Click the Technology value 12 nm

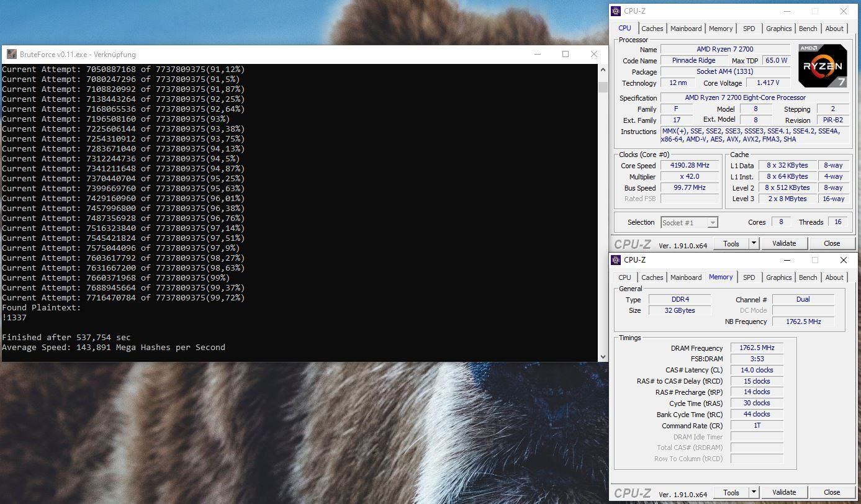678,83
